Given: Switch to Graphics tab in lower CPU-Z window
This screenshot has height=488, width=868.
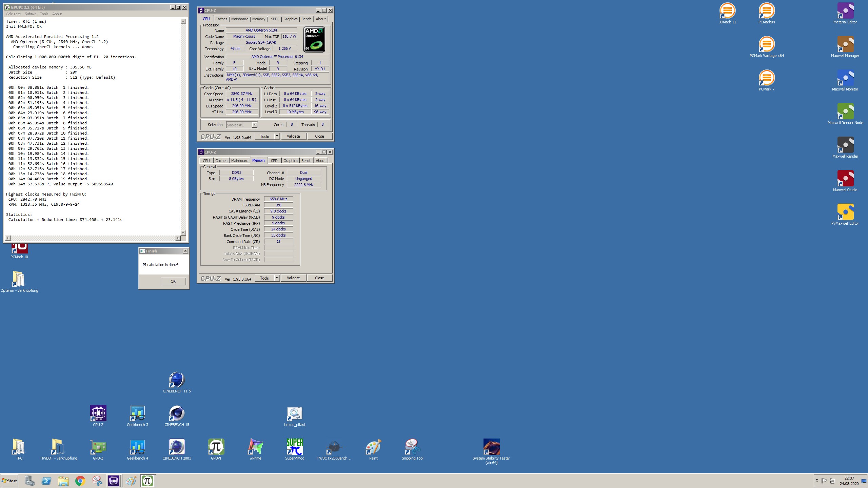Looking at the screenshot, I should point(291,161).
